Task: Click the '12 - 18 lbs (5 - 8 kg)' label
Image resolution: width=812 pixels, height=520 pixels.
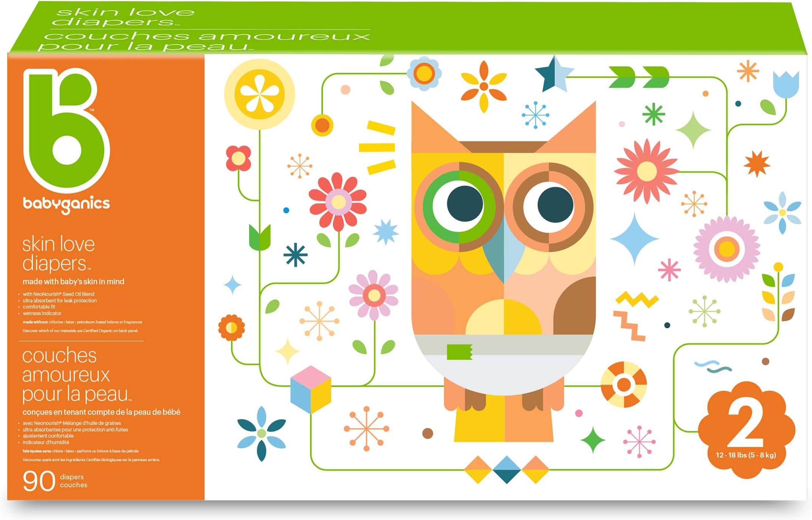Action: click(746, 455)
